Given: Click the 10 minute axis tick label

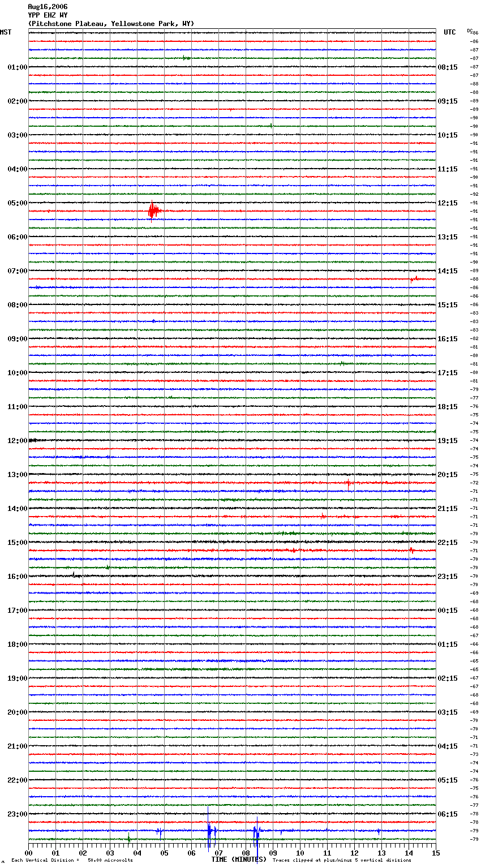Looking at the screenshot, I should (x=300, y=853).
